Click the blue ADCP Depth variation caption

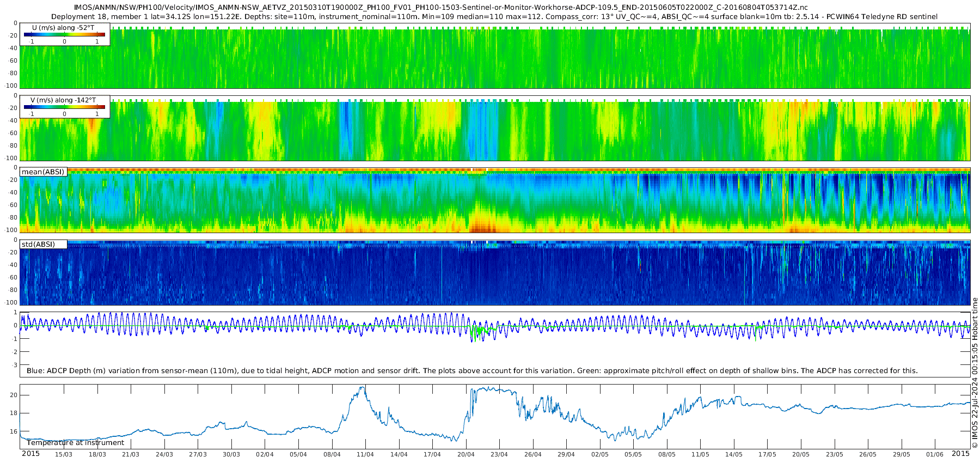click(x=471, y=371)
